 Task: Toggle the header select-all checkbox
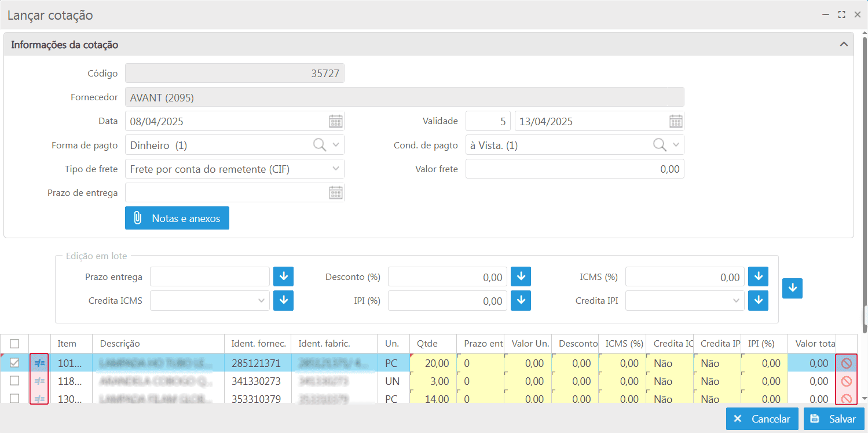click(14, 344)
